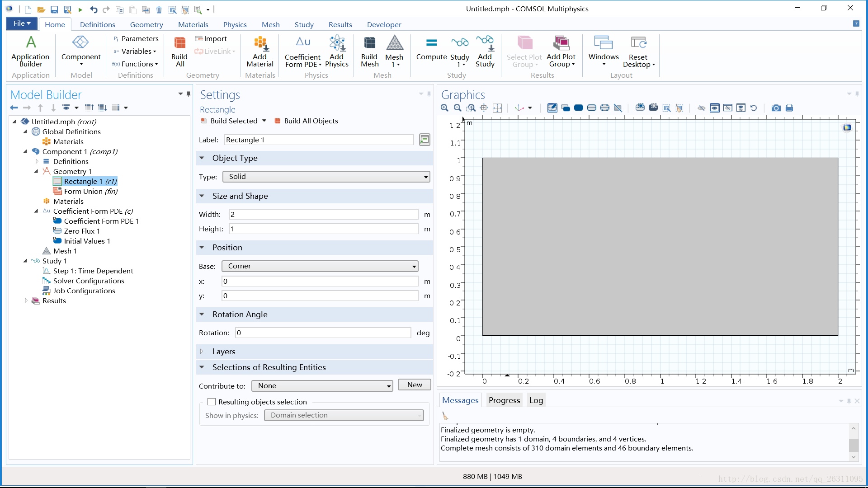This screenshot has height=488, width=868.
Task: Move node up in Model Builder
Action: [40, 108]
